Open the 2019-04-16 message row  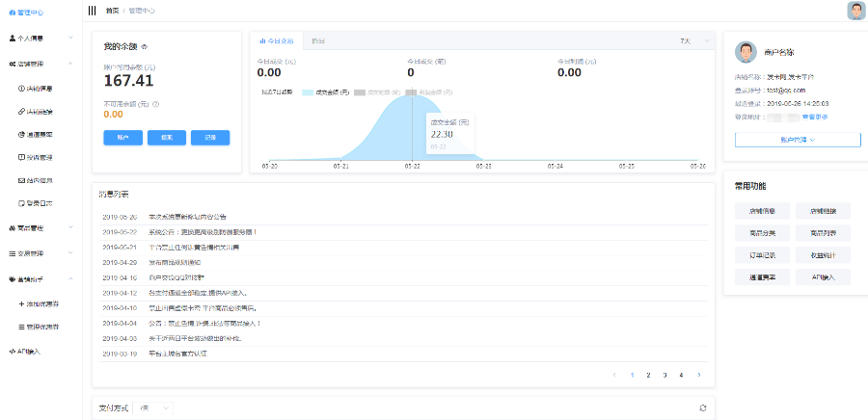[403, 277]
